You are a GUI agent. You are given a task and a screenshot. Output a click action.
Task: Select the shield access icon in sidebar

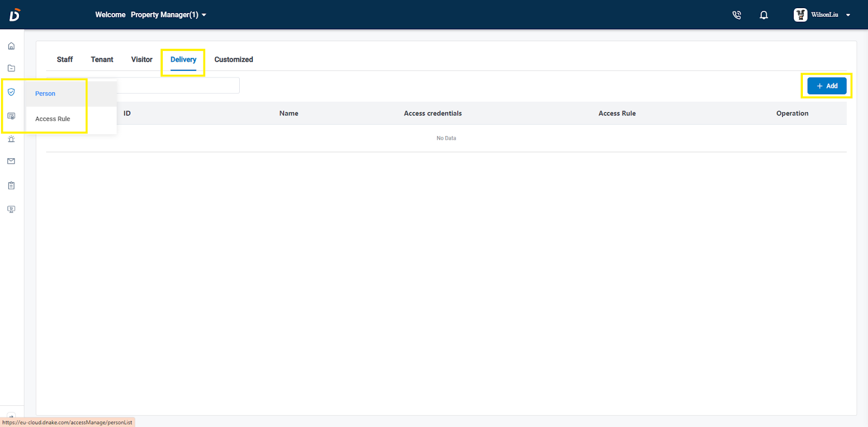point(11,92)
